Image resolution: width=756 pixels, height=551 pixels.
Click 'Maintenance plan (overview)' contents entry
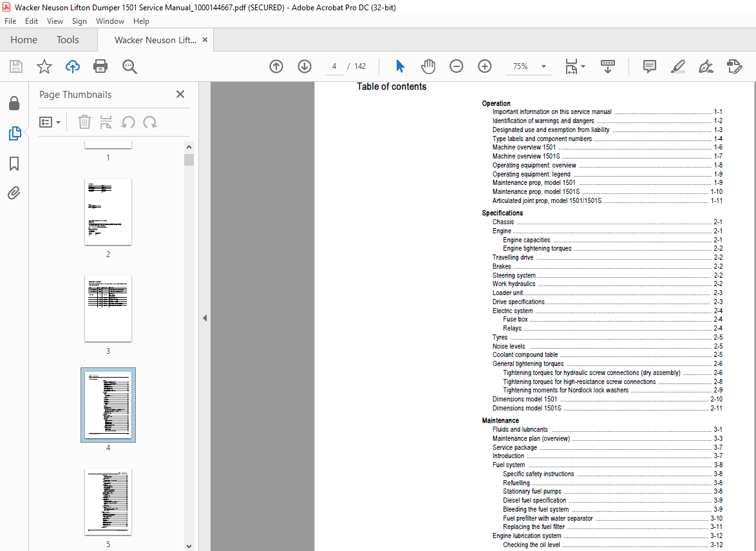607,439
